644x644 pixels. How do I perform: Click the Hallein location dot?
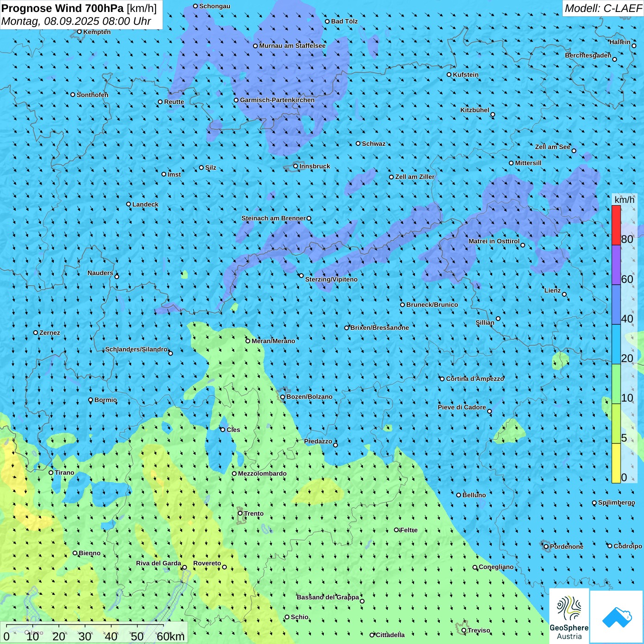[634, 46]
